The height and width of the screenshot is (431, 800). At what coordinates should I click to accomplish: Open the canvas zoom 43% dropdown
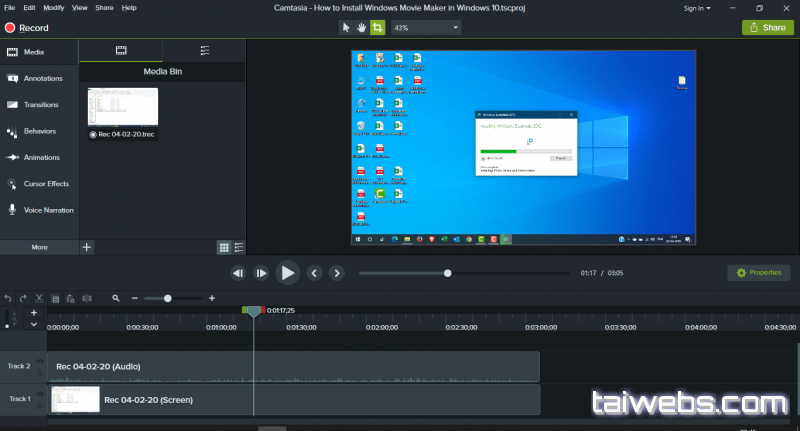coord(425,28)
